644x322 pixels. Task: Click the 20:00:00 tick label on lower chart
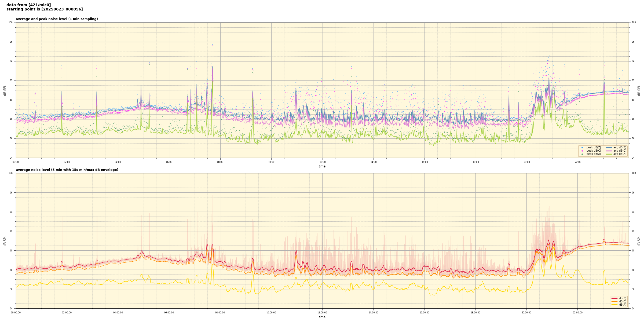coord(526,313)
